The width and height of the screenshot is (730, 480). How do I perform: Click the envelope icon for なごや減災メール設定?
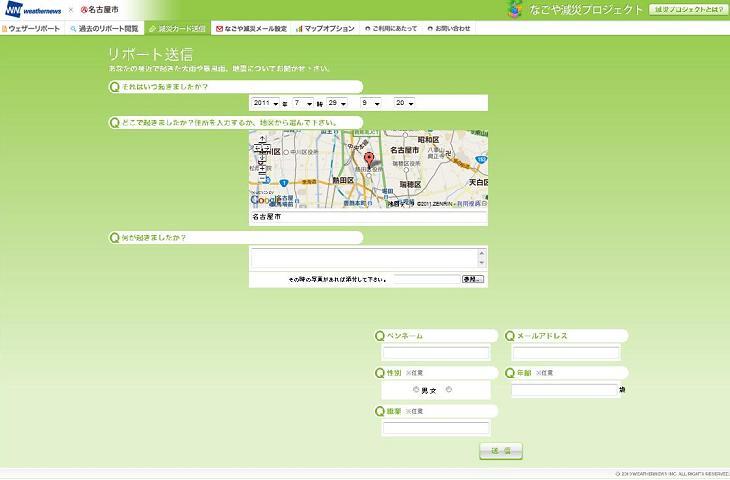coord(219,29)
